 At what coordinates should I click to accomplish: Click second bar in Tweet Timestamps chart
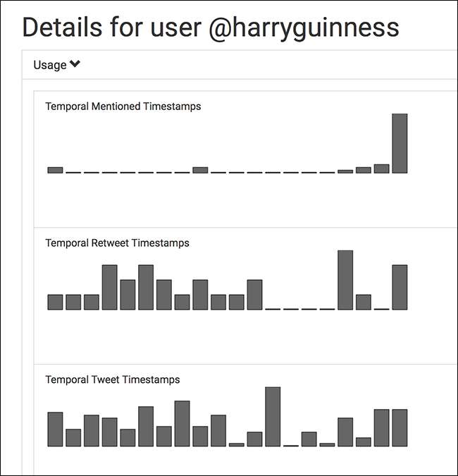click(x=73, y=437)
